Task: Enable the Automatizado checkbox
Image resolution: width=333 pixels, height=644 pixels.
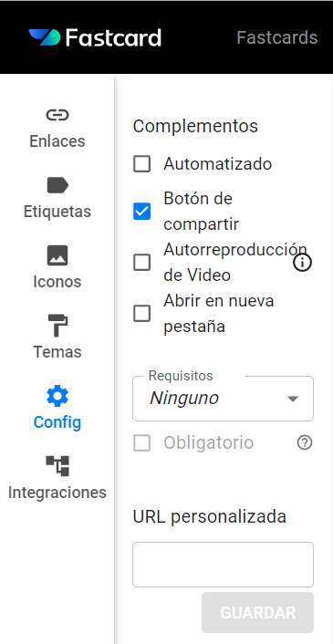Action: click(142, 164)
